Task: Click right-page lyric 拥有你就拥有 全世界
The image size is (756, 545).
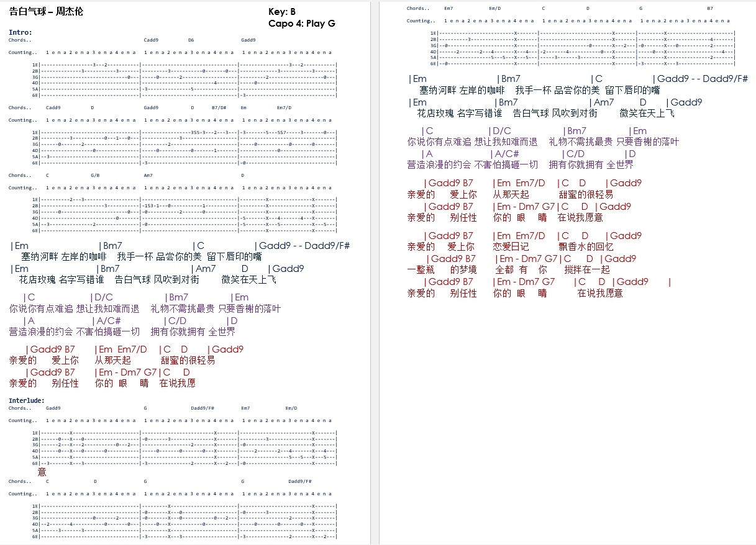Action: [x=591, y=165]
